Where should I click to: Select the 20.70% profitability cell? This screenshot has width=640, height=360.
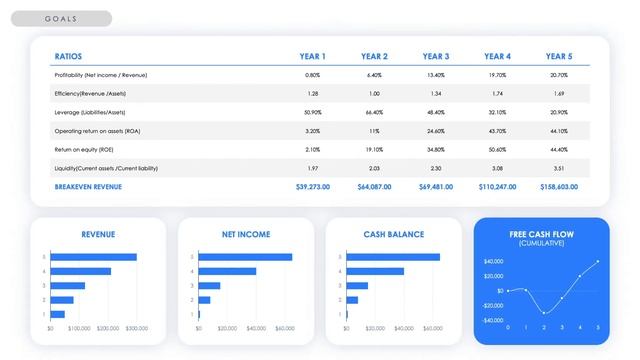(559, 75)
